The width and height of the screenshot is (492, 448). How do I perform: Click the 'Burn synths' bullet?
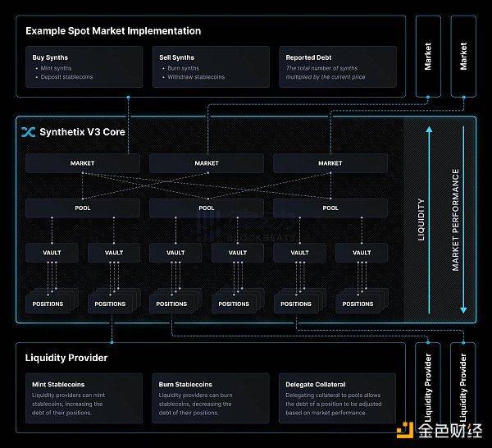[x=183, y=68]
